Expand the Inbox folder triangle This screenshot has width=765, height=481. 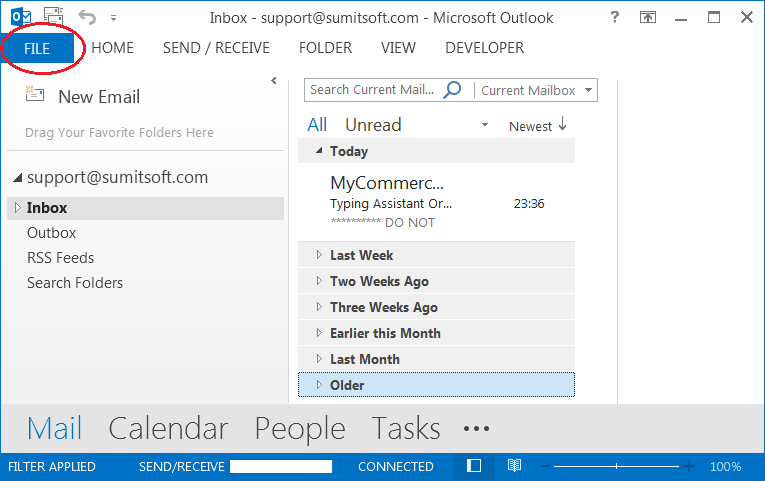pos(18,208)
